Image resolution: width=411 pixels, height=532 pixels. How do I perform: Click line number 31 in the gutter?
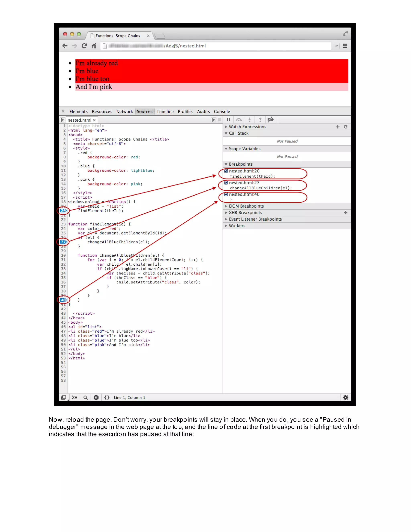tap(63, 260)
